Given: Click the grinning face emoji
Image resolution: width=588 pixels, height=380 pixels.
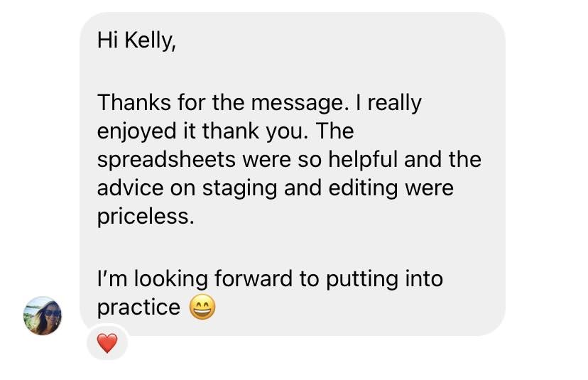Looking at the screenshot, I should click(202, 308).
